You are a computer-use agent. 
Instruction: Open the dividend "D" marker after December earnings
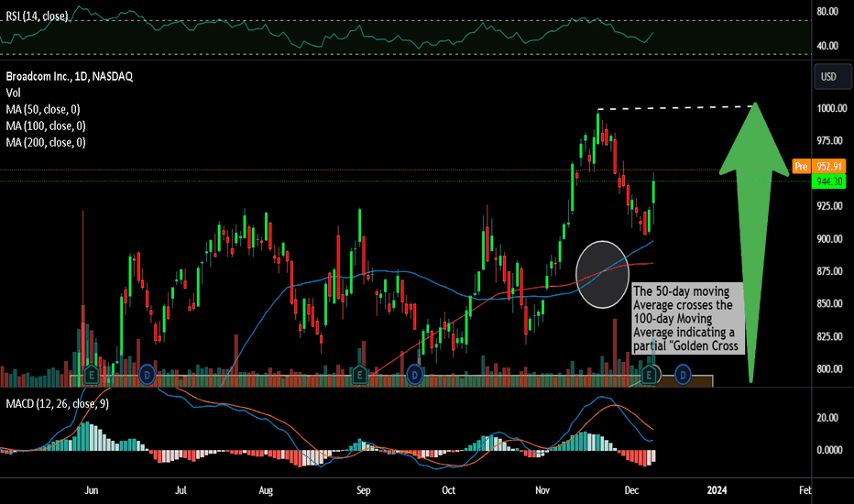[683, 375]
